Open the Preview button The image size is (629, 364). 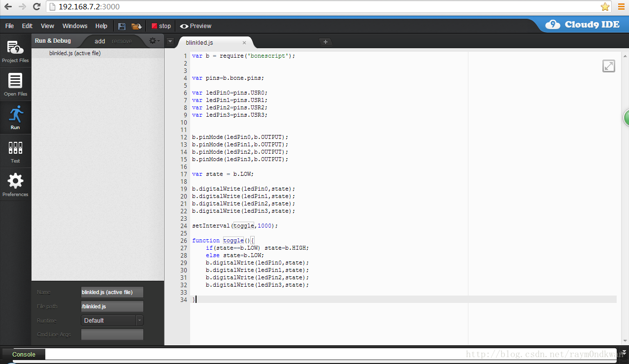coord(196,26)
